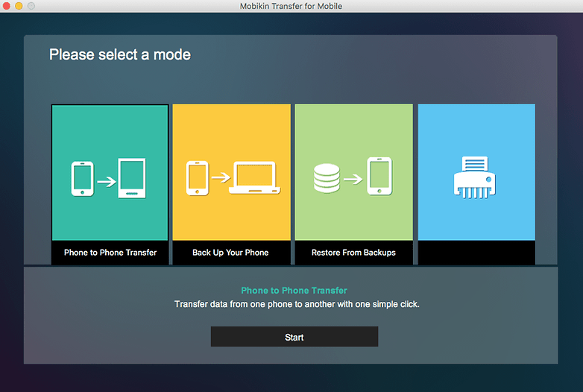Click the phone icon in the yellow backup tile

[197, 178]
